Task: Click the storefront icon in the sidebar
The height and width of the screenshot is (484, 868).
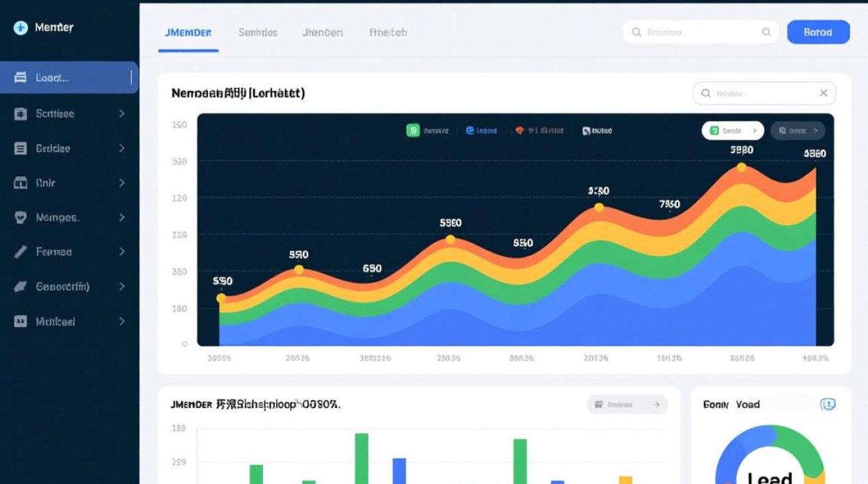Action: coord(21,183)
